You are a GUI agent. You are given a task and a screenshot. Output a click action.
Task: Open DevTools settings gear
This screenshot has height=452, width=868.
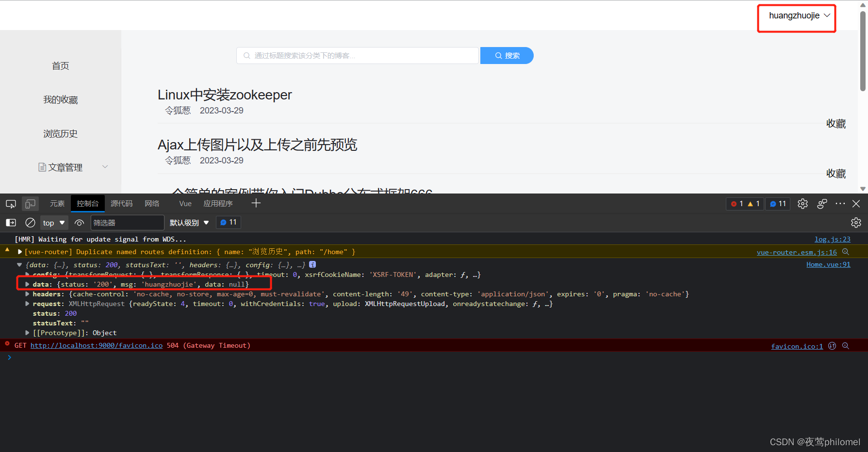tap(802, 204)
